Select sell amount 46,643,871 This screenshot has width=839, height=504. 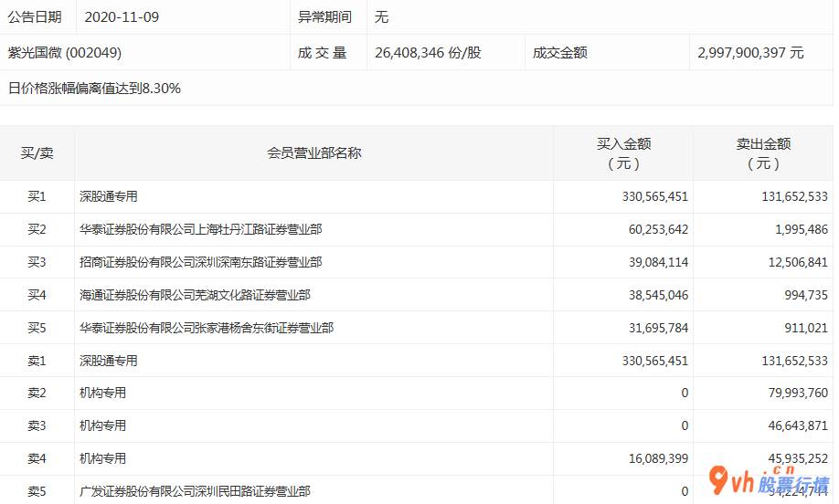point(798,426)
